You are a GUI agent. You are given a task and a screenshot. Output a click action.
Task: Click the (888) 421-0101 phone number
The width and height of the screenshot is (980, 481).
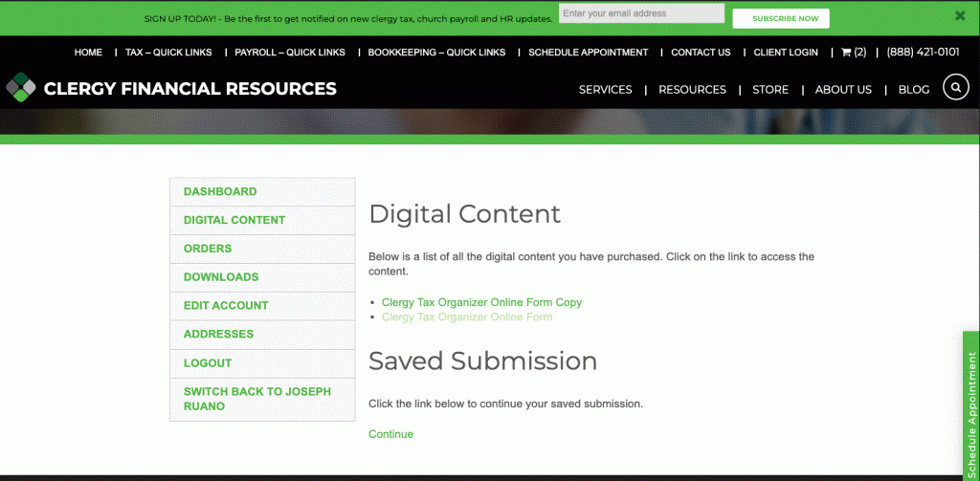pos(924,53)
